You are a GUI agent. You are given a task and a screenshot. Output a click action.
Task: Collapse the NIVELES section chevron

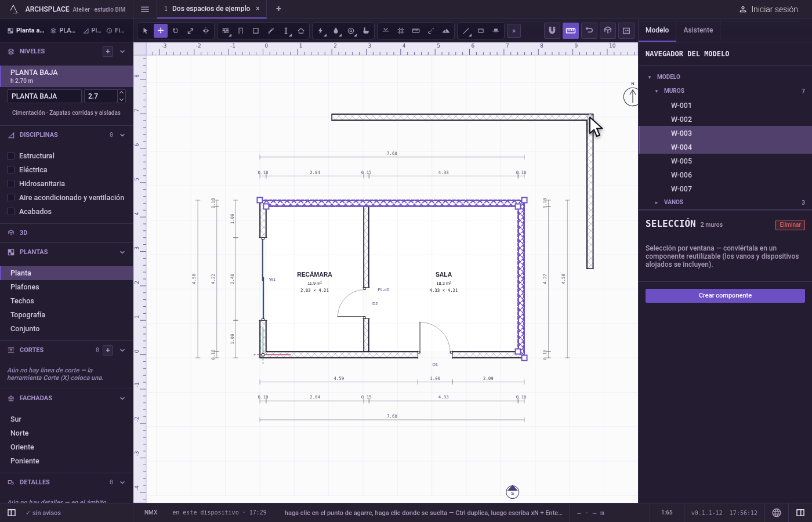tap(122, 52)
